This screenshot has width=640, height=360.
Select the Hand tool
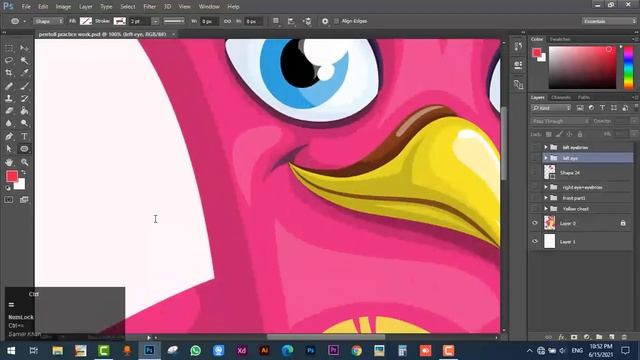9,162
